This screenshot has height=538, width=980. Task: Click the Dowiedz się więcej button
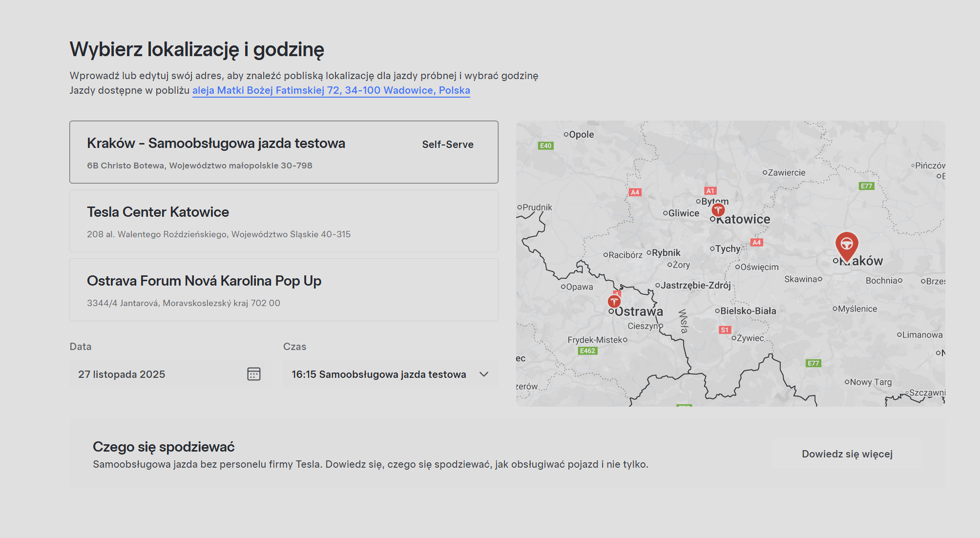847,454
